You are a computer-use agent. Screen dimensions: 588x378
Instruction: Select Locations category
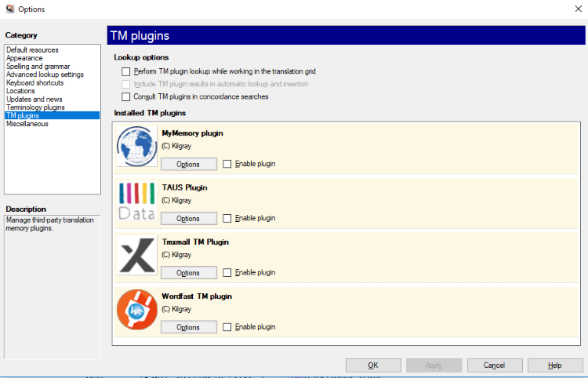[x=52, y=91]
